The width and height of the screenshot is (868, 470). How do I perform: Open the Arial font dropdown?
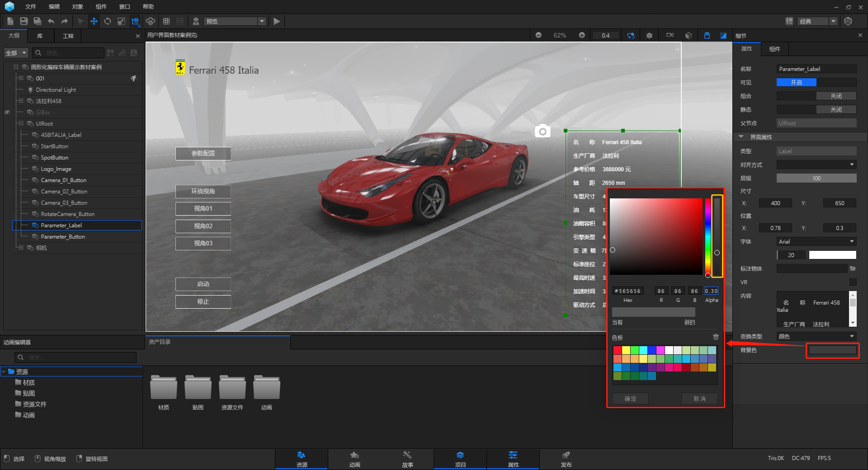816,241
